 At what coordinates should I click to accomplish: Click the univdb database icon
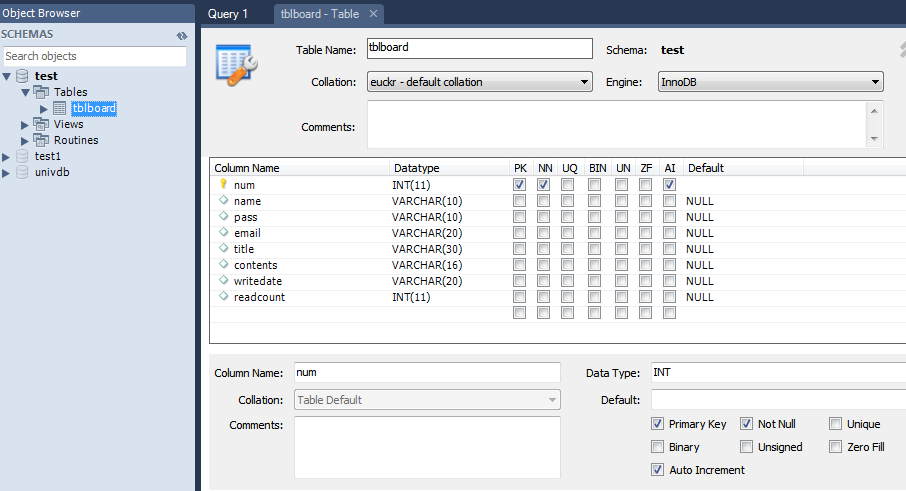tap(22, 172)
